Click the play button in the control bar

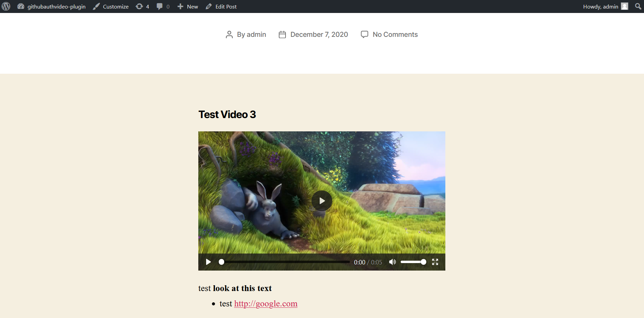point(208,262)
